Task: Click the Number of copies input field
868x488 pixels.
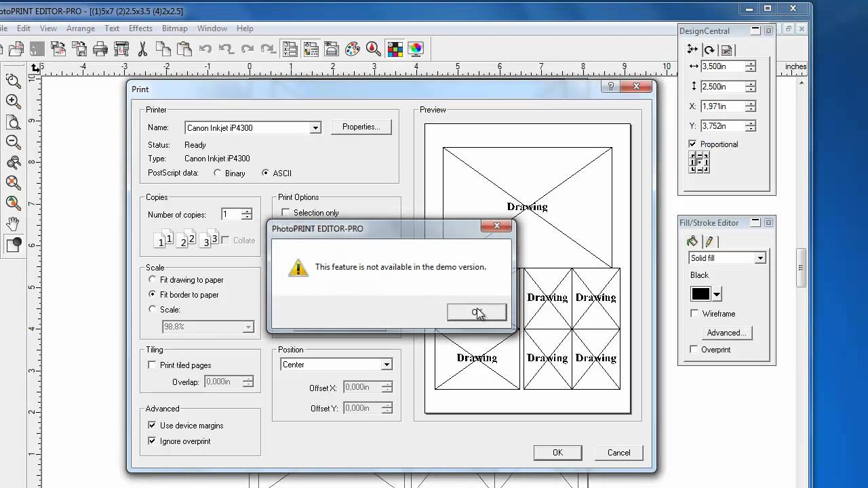Action: pos(231,215)
